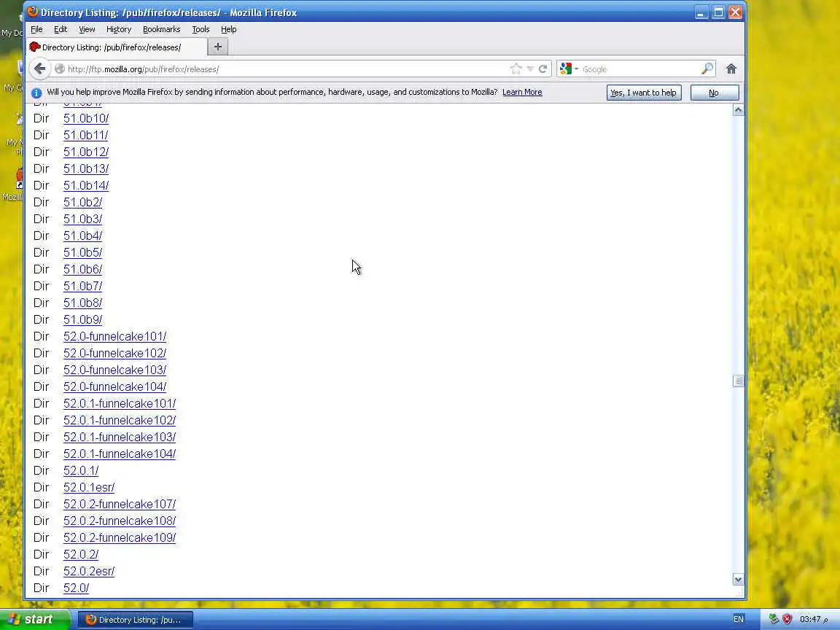
Task: Open the 52.0.2-funnelcake109/ link
Action: [120, 538]
